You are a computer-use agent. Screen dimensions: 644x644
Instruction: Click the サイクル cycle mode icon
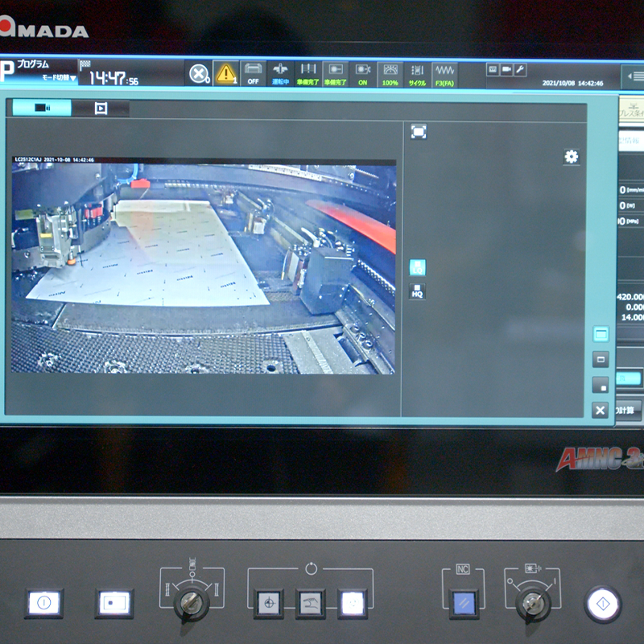tap(417, 75)
